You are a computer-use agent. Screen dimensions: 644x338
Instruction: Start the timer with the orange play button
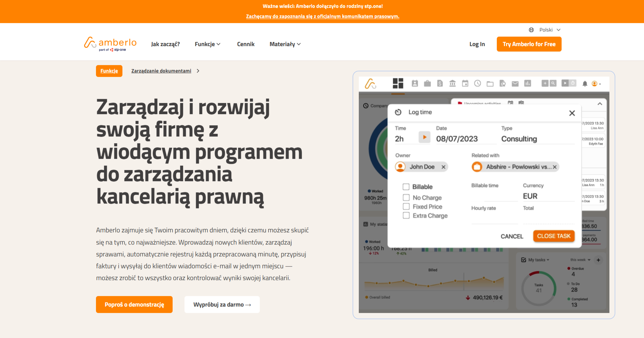coord(425,137)
